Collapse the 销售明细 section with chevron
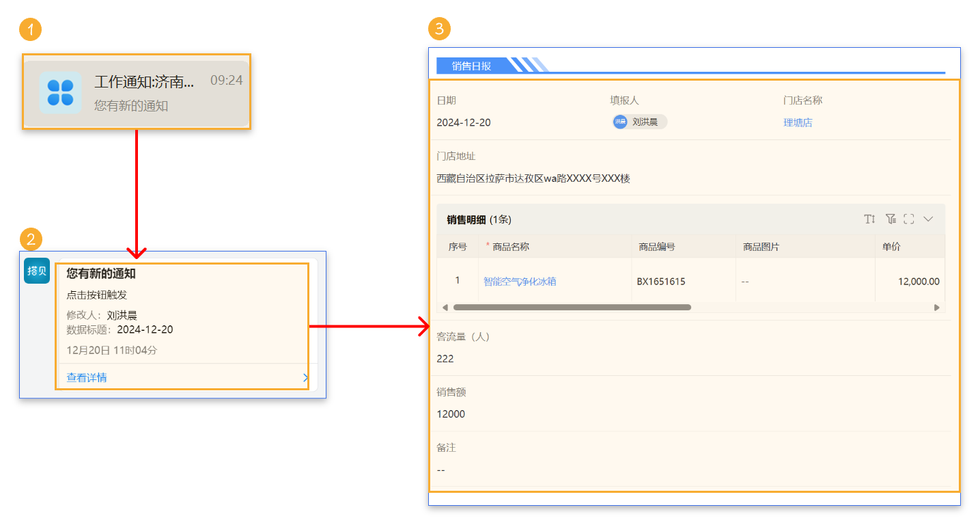This screenshot has height=527, width=980. [928, 219]
